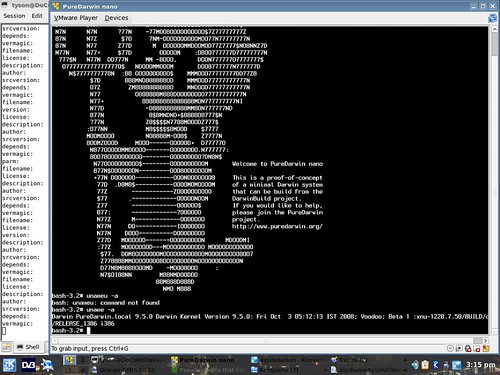Switch to virtual desktop 1 in the pager
Viewport: 500px width, 375px height.
(69, 360)
